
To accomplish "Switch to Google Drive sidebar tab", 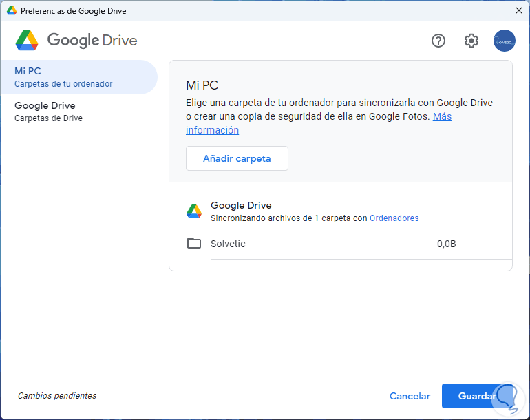I will (x=78, y=112).
